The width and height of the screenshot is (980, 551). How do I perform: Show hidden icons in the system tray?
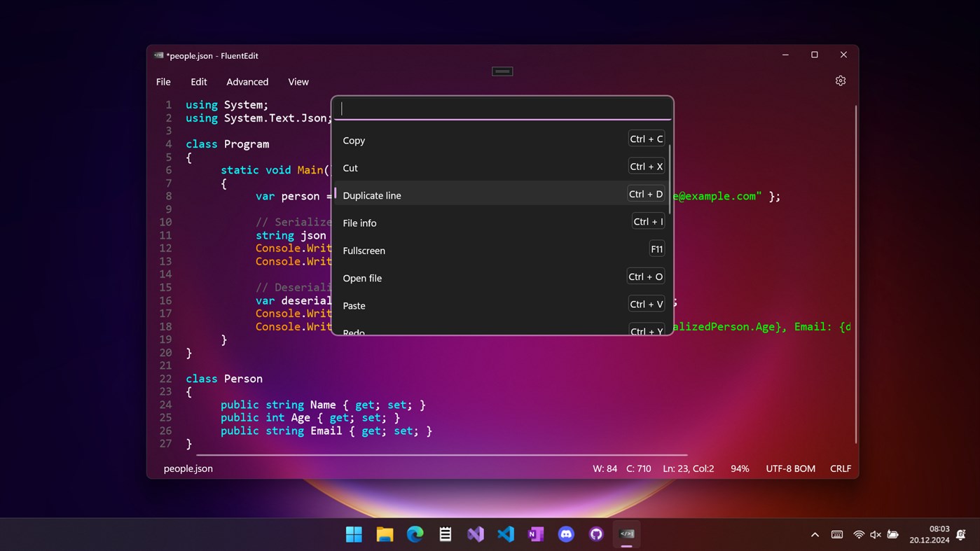click(x=815, y=535)
